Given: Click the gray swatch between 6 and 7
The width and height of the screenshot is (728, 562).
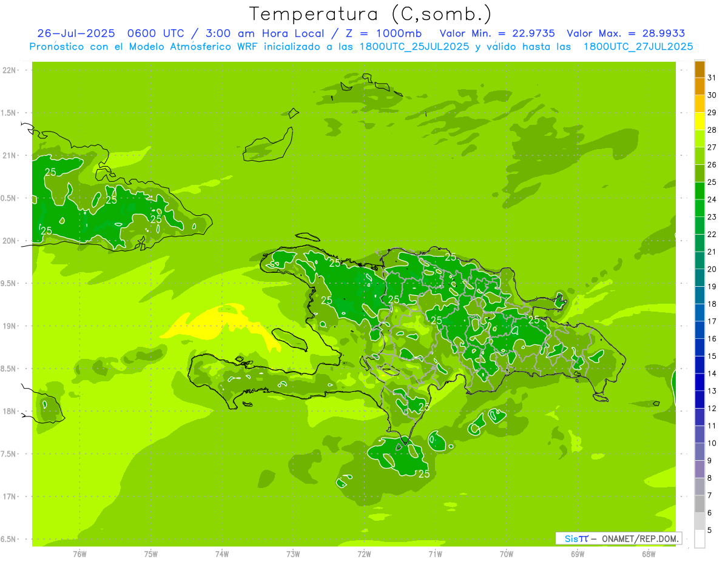Looking at the screenshot, I should tap(699, 504).
